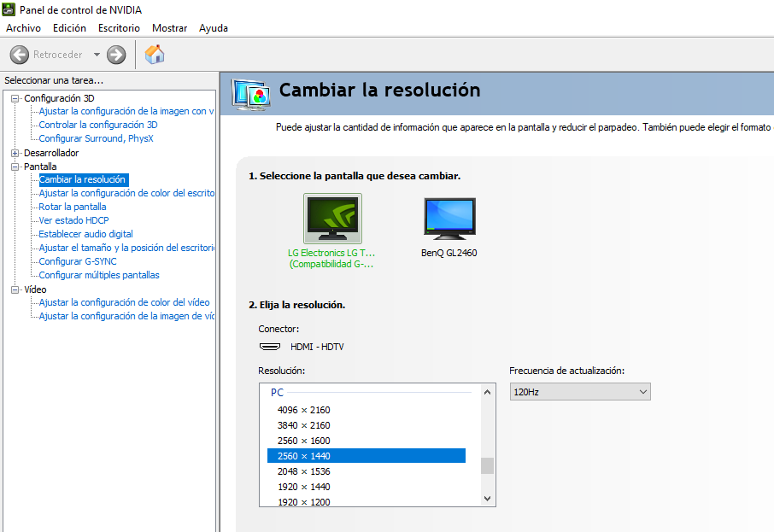Select the LG Electronics display icon

(x=332, y=218)
